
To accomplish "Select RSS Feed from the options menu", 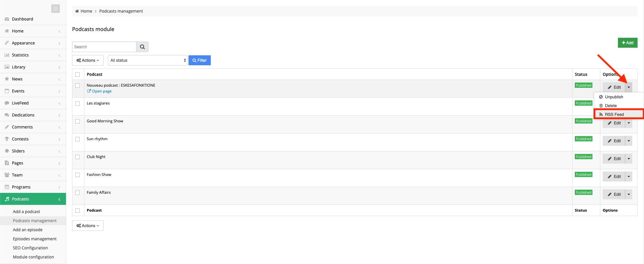I will [614, 114].
